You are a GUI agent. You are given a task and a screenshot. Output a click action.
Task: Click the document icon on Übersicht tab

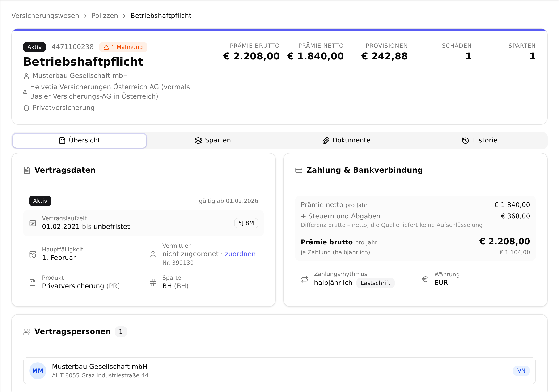point(62,140)
